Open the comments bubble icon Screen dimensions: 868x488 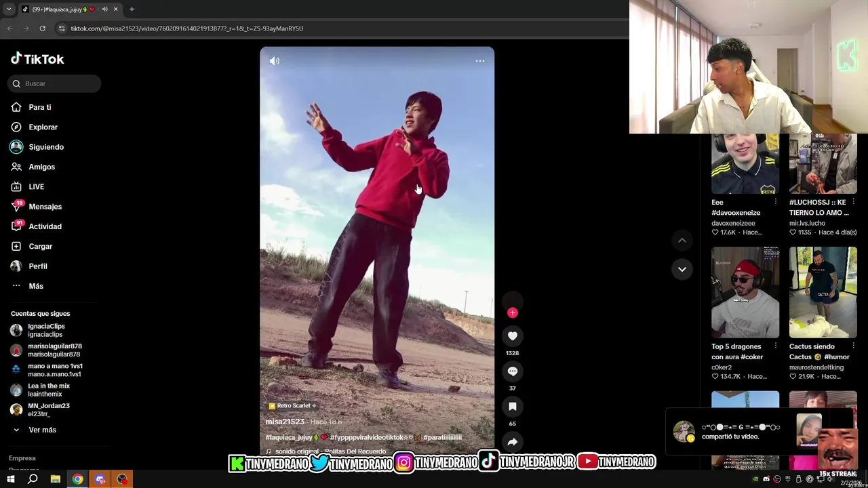tap(513, 371)
